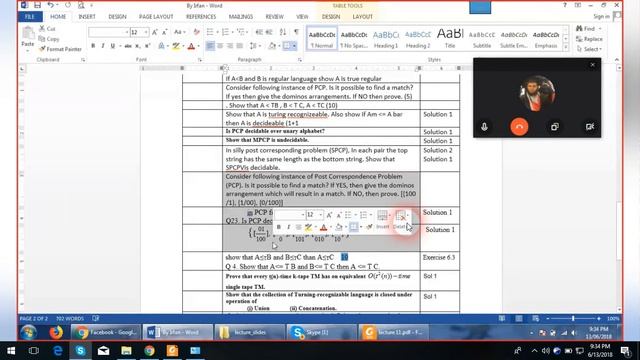Open Microsoft Edge from the Windows taskbar
The height and width of the screenshot is (360, 640).
58,351
